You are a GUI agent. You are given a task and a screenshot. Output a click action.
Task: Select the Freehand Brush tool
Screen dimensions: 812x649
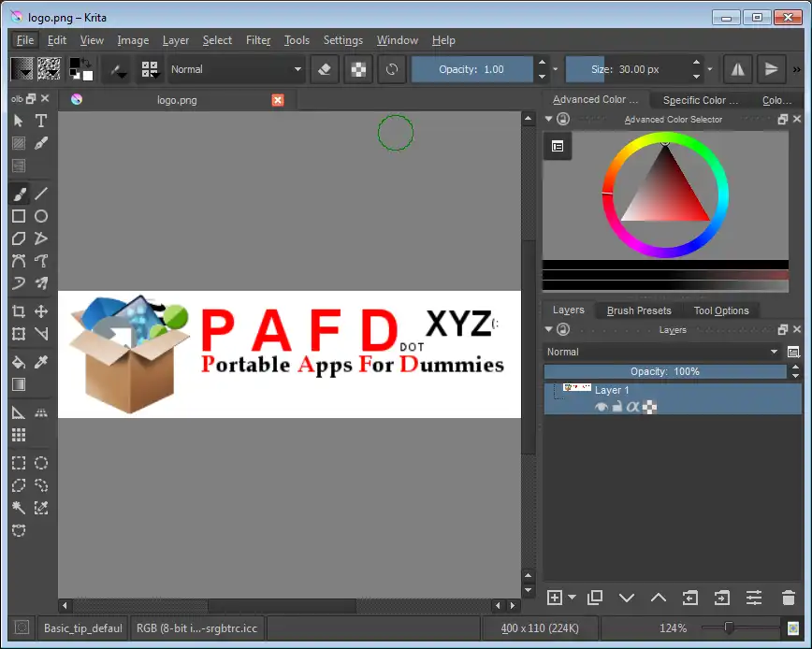(x=19, y=195)
